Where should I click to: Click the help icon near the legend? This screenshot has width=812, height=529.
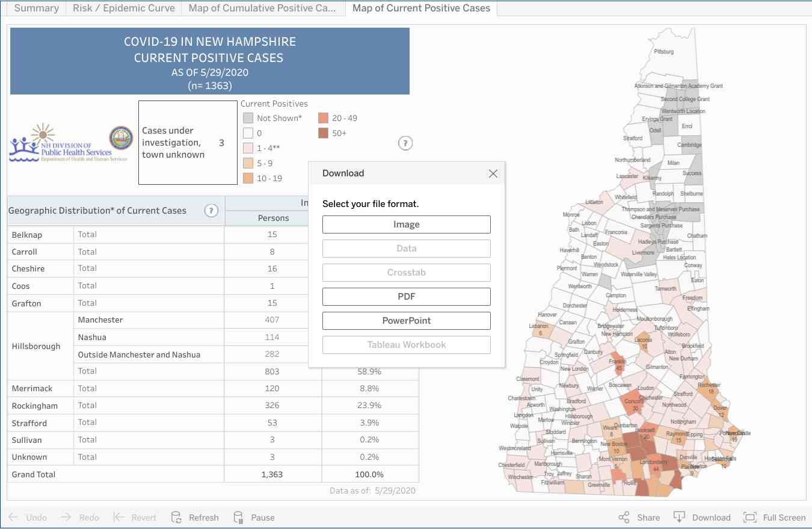pos(405,143)
